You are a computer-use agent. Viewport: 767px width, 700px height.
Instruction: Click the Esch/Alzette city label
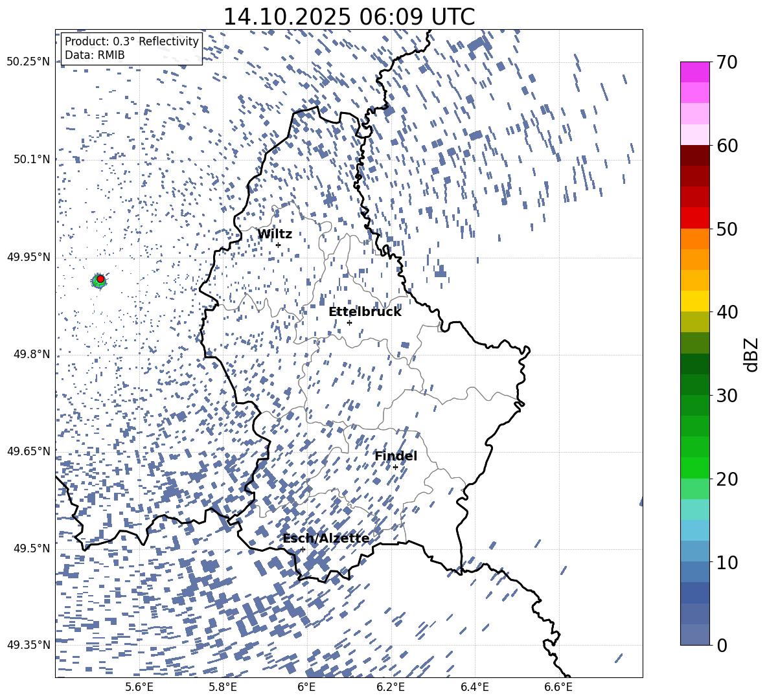[x=326, y=538]
